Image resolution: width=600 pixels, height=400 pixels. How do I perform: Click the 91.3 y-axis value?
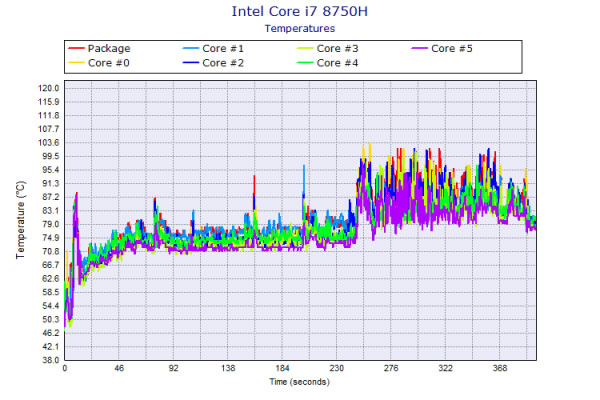coord(51,184)
